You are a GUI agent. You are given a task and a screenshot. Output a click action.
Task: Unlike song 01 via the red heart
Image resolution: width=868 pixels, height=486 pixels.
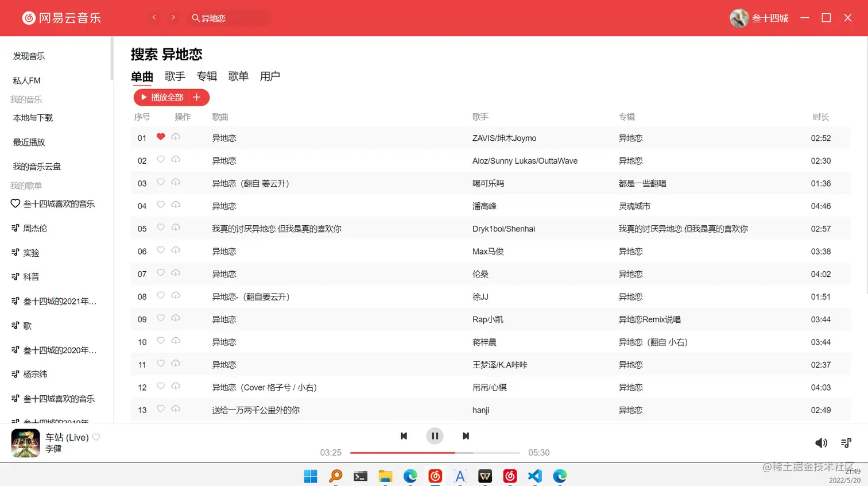(161, 137)
